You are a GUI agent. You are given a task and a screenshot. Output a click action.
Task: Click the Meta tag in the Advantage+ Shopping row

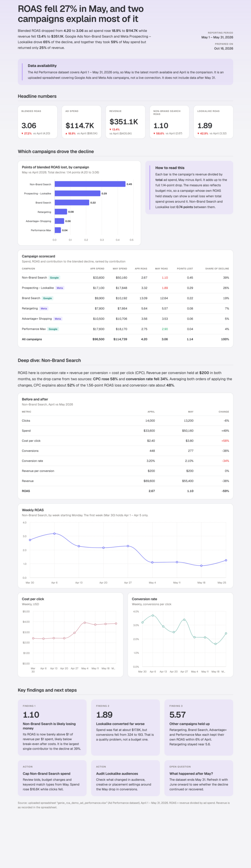point(58,319)
